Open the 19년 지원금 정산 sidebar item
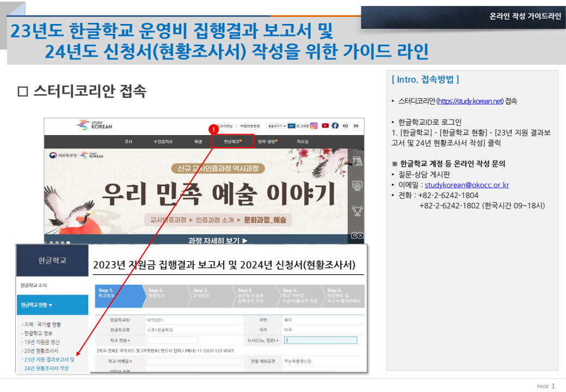The height and width of the screenshot is (392, 566). (40, 342)
